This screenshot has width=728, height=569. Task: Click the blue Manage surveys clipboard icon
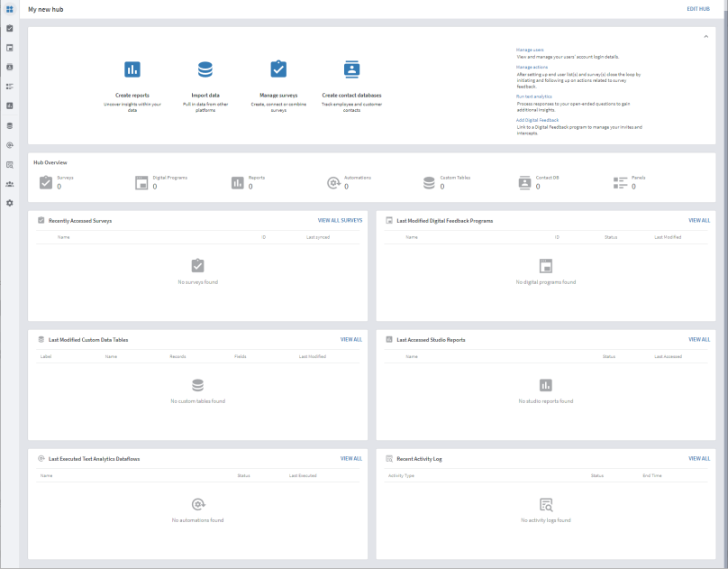click(x=278, y=69)
